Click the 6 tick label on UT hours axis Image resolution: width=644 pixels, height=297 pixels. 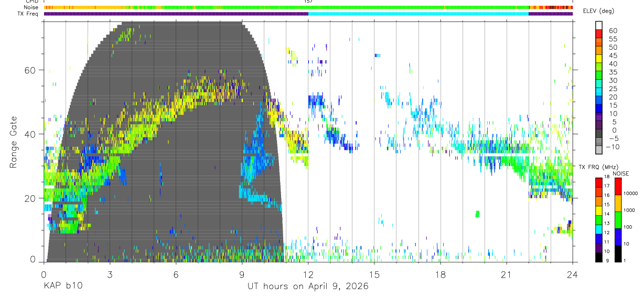tap(176, 274)
